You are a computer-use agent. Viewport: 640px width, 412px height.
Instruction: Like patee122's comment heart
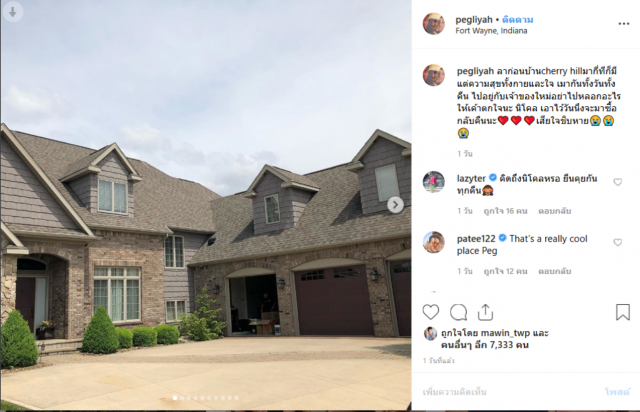[x=618, y=243]
